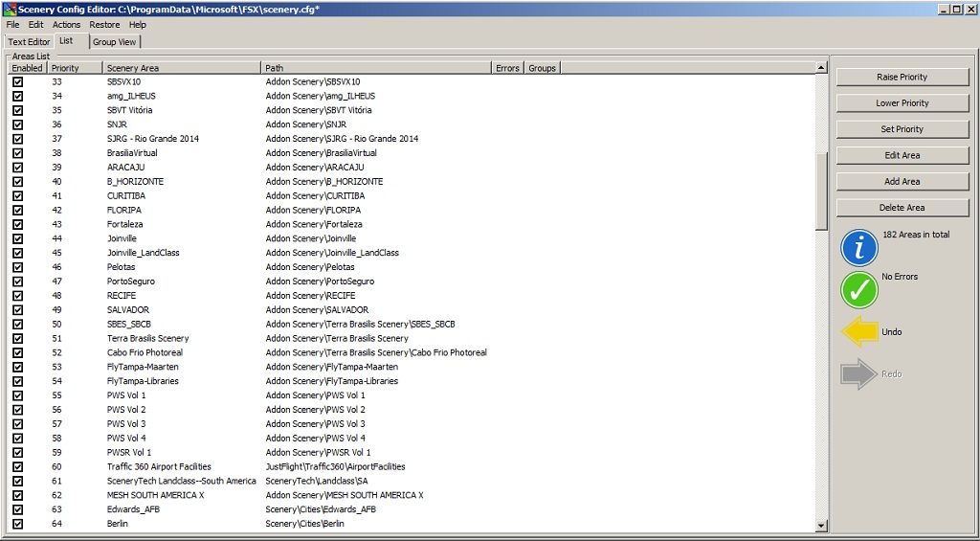The width and height of the screenshot is (980, 541).
Task: Click the Add Area button
Action: (x=902, y=181)
